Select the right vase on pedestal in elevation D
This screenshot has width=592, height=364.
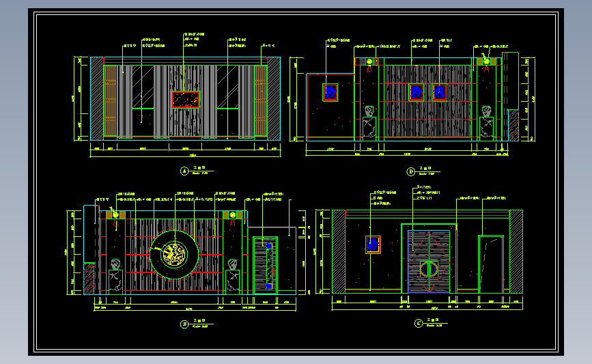click(x=486, y=123)
